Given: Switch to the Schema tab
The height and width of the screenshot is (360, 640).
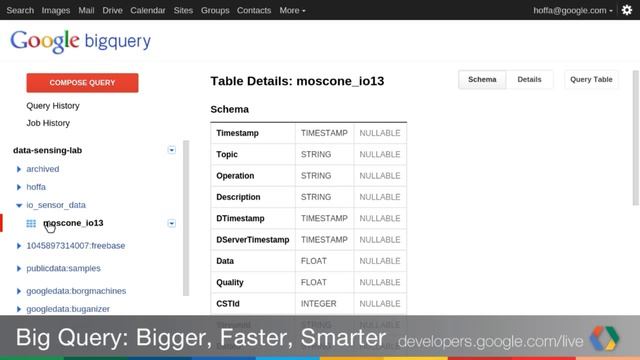Looking at the screenshot, I should 482,80.
